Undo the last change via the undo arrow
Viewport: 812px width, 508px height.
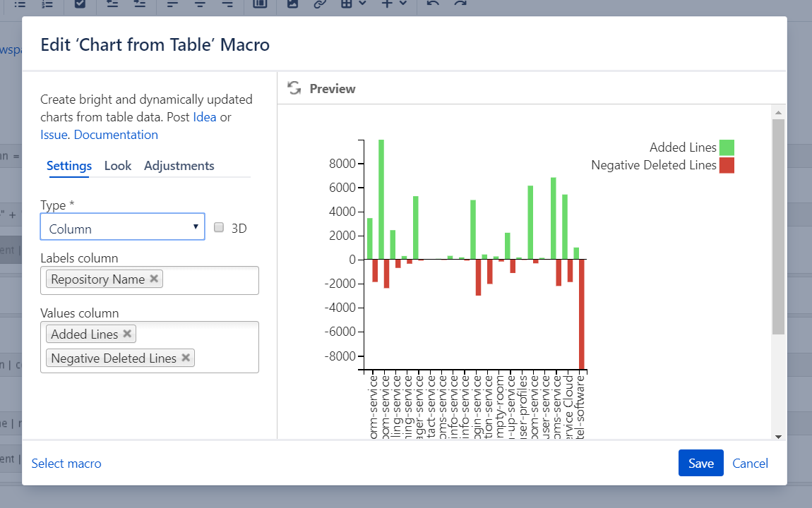pyautogui.click(x=431, y=4)
